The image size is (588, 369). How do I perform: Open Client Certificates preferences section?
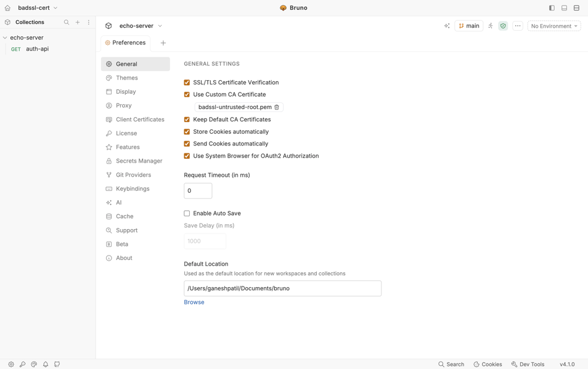(136, 120)
